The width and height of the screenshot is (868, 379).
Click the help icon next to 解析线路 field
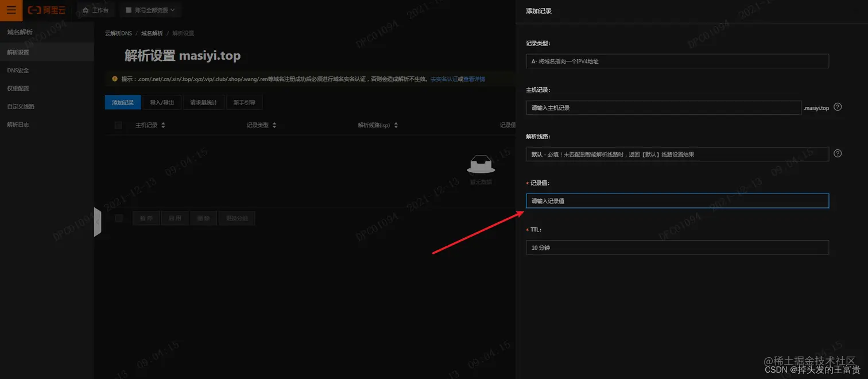837,153
